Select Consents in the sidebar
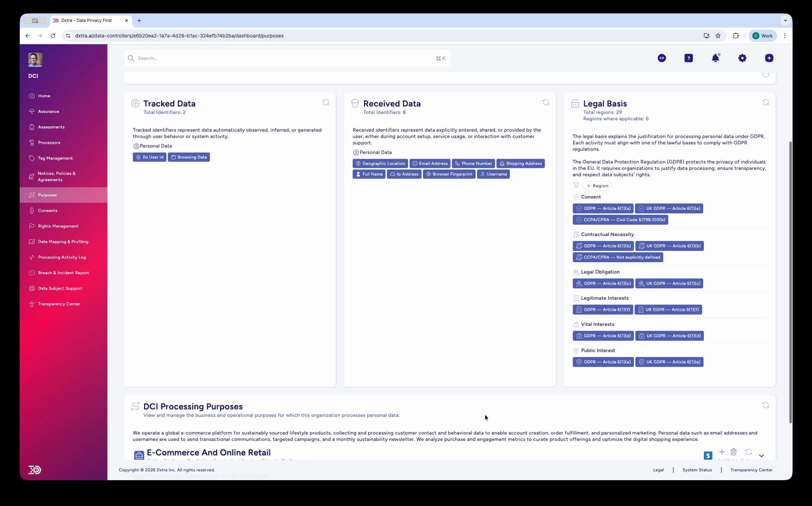This screenshot has width=812, height=506. click(x=48, y=210)
